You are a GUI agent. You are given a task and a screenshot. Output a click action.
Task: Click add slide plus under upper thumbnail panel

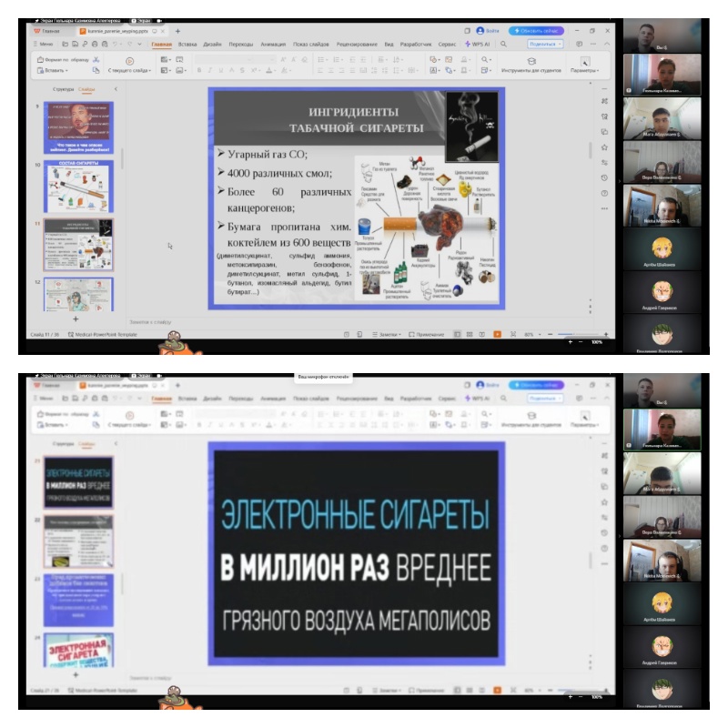pyautogui.click(x=76, y=319)
